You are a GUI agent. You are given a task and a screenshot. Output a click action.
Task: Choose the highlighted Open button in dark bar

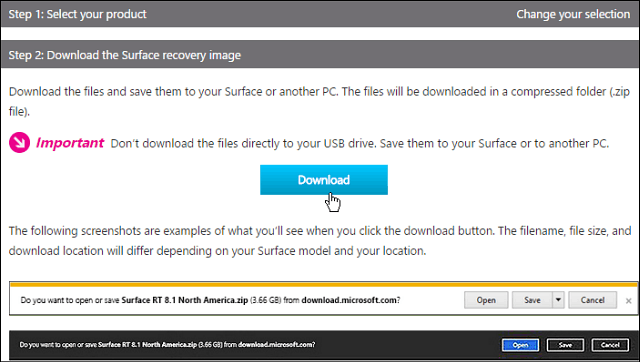(520, 345)
